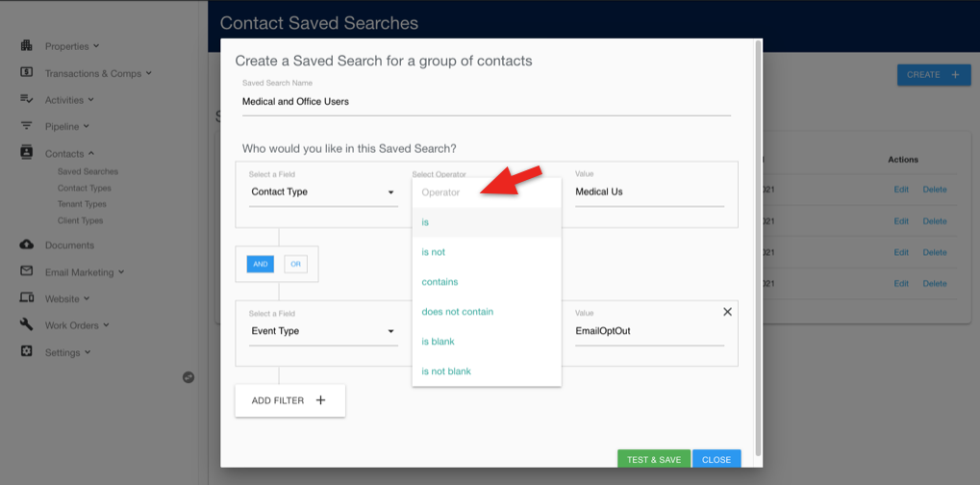Click the first Edit link
Screen dimensions: 980x485
point(900,190)
